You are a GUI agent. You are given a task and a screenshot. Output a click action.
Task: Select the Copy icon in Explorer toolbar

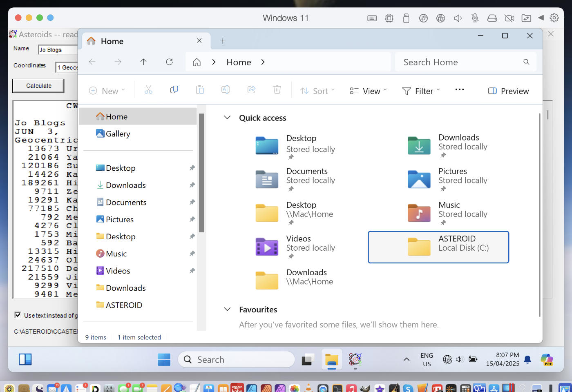tap(174, 89)
